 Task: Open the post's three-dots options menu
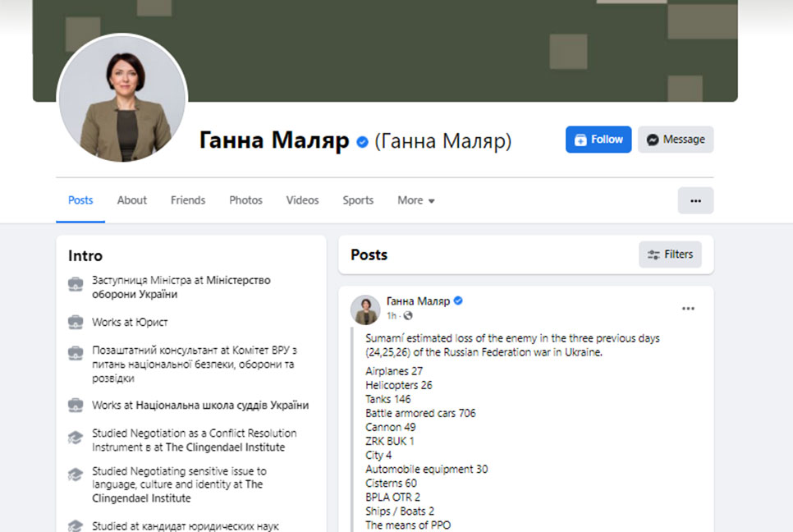click(688, 309)
